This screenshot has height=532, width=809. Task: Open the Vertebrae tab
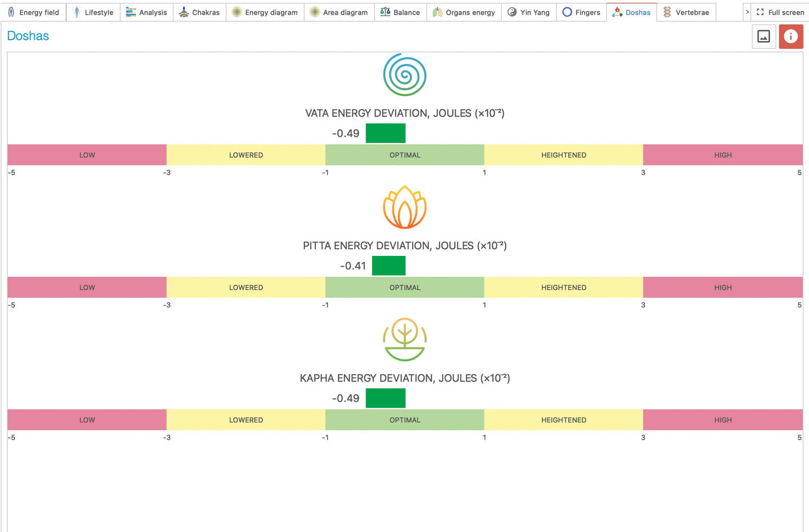pos(686,12)
